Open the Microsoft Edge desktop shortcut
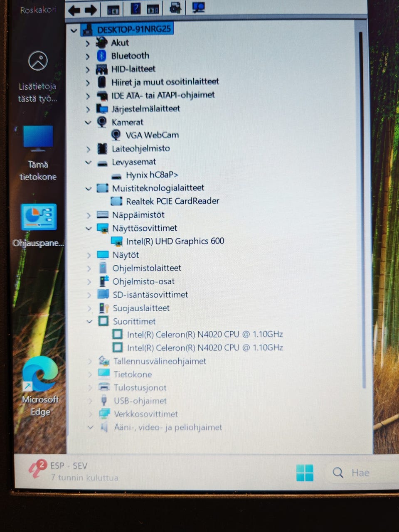399x532 pixels. point(40,386)
